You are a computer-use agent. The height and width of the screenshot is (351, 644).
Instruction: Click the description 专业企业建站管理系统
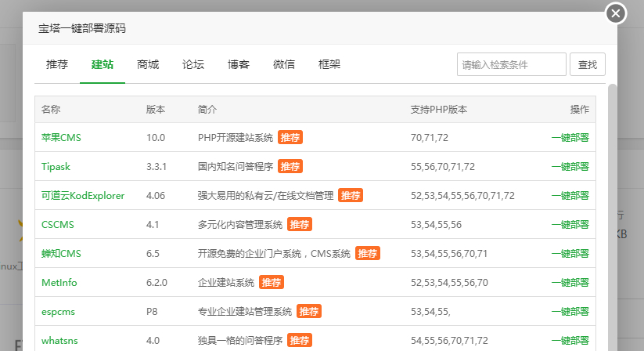245,312
